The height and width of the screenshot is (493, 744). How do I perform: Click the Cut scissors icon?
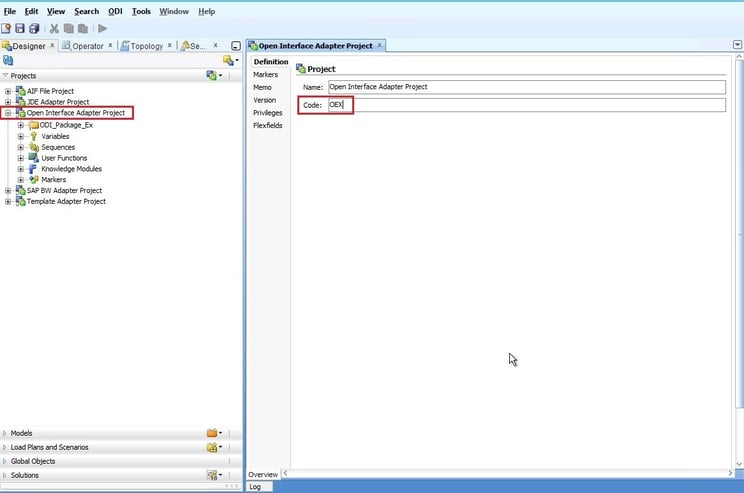(x=55, y=28)
